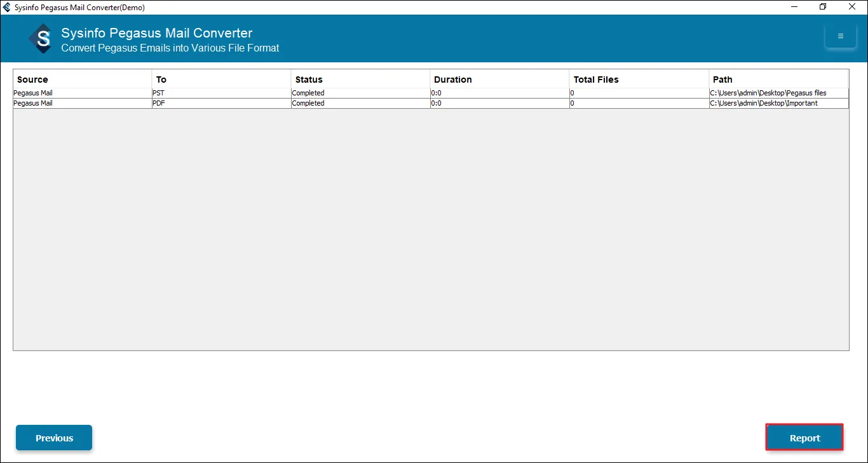
Task: Close the Pegasus Mail Converter window
Action: click(852, 7)
